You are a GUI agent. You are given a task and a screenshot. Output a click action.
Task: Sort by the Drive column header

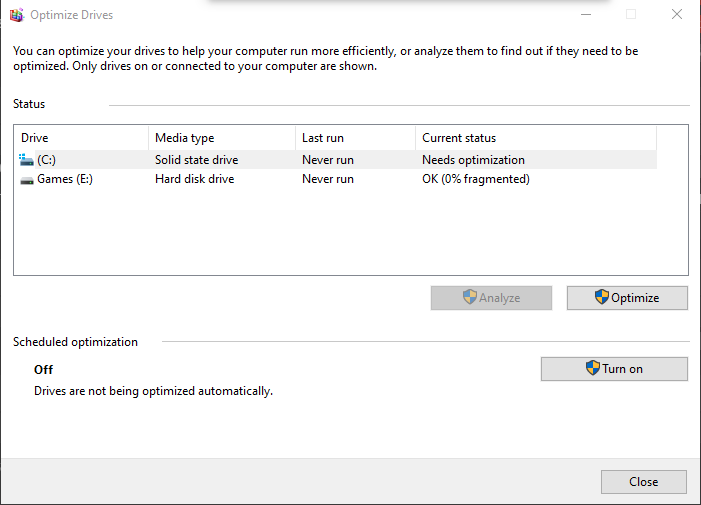(81, 138)
